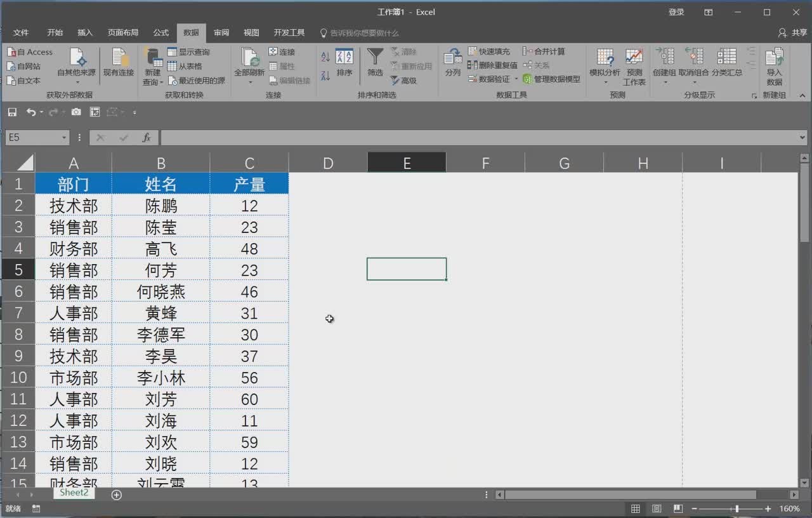
Task: Import data from Access (自 Access)
Action: [x=30, y=52]
